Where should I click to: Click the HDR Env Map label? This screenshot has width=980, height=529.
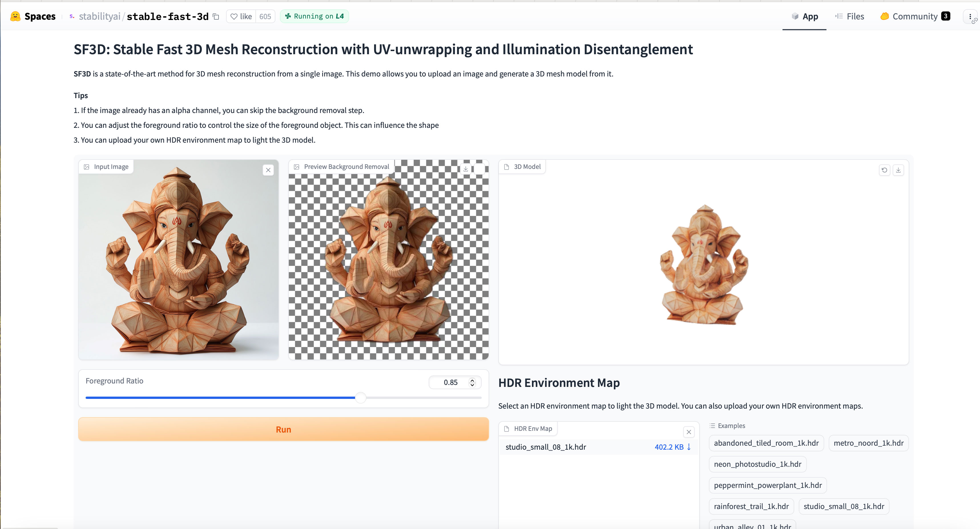(x=533, y=429)
